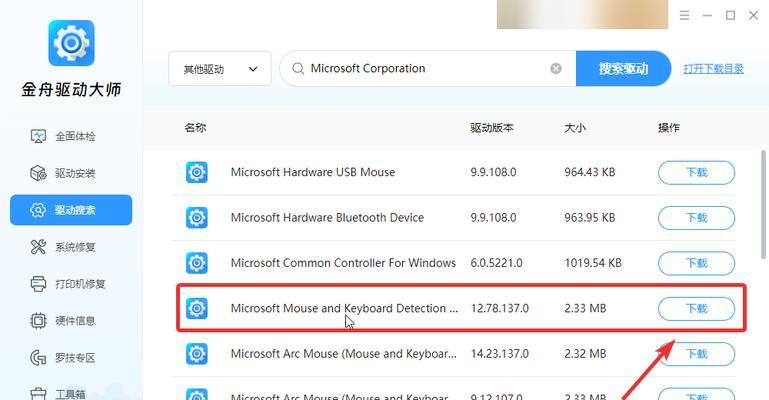Download Microsoft Mouse and Keyboard Detection driver
The image size is (769, 400).
coord(696,308)
